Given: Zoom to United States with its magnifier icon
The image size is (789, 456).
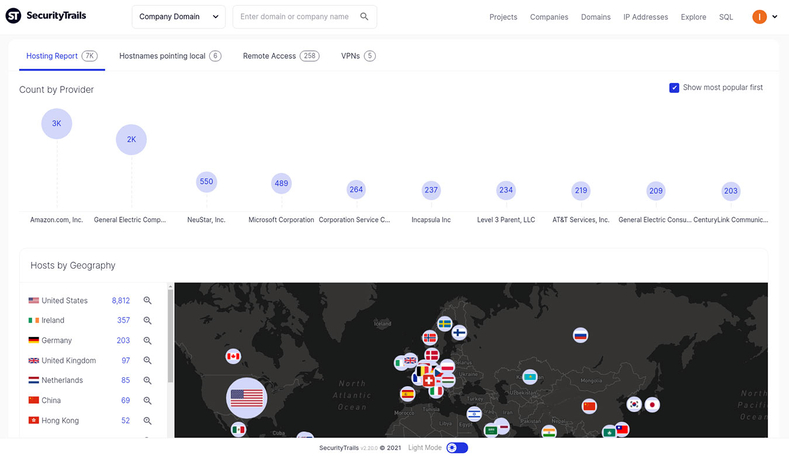Looking at the screenshot, I should point(147,300).
